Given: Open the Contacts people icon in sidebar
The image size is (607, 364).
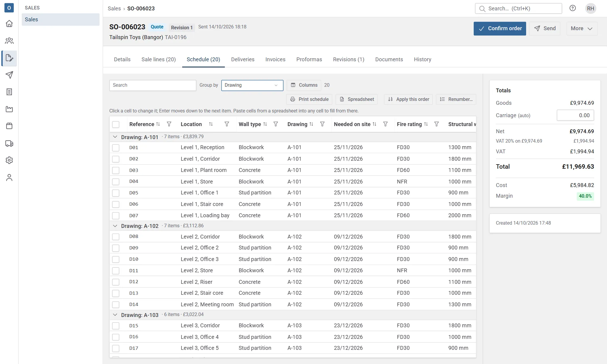Looking at the screenshot, I should pos(9,41).
